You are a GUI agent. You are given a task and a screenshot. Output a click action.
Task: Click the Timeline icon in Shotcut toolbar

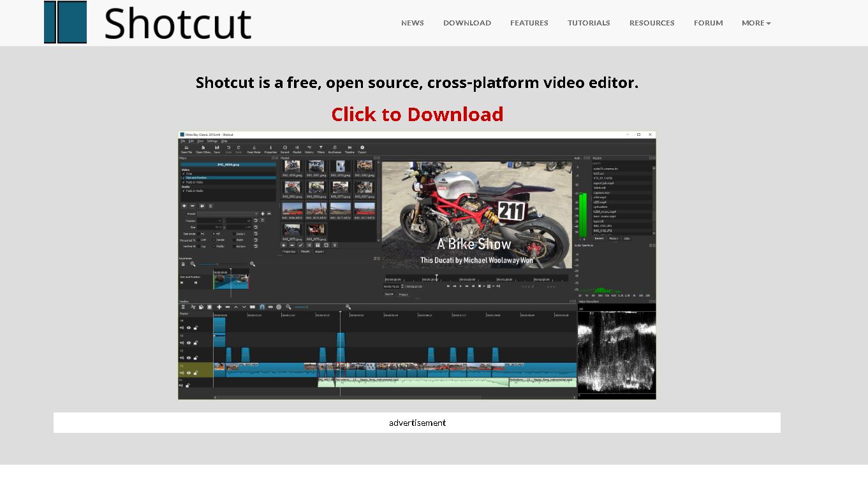pos(349,149)
